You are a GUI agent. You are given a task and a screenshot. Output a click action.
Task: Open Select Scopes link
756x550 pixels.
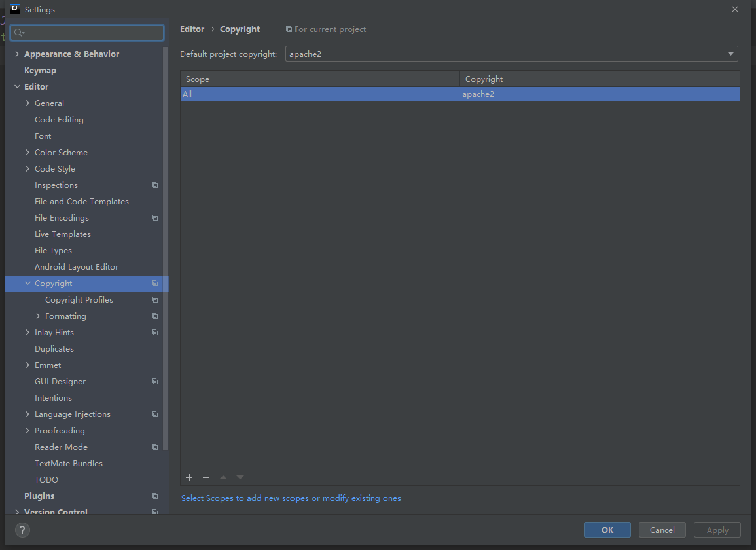(x=291, y=498)
